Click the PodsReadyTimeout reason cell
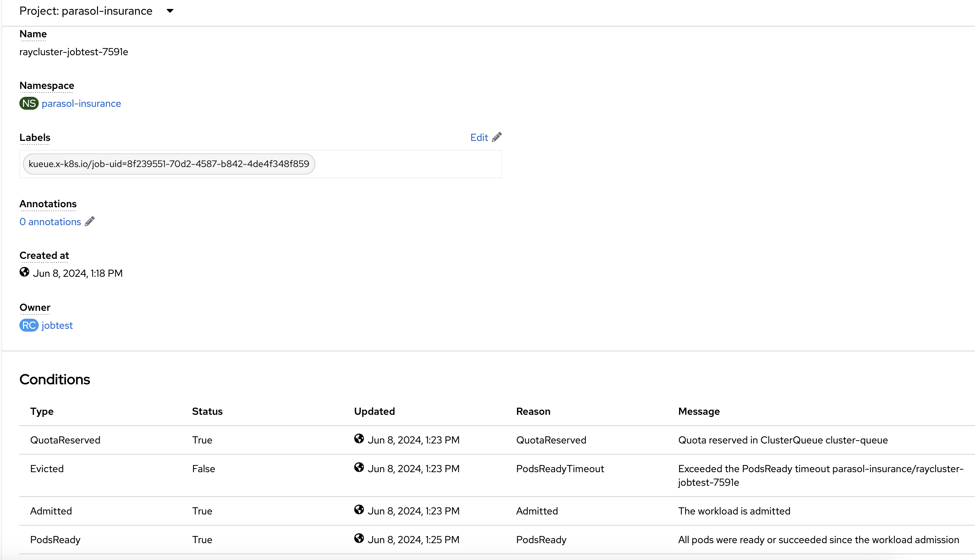 (x=560, y=469)
